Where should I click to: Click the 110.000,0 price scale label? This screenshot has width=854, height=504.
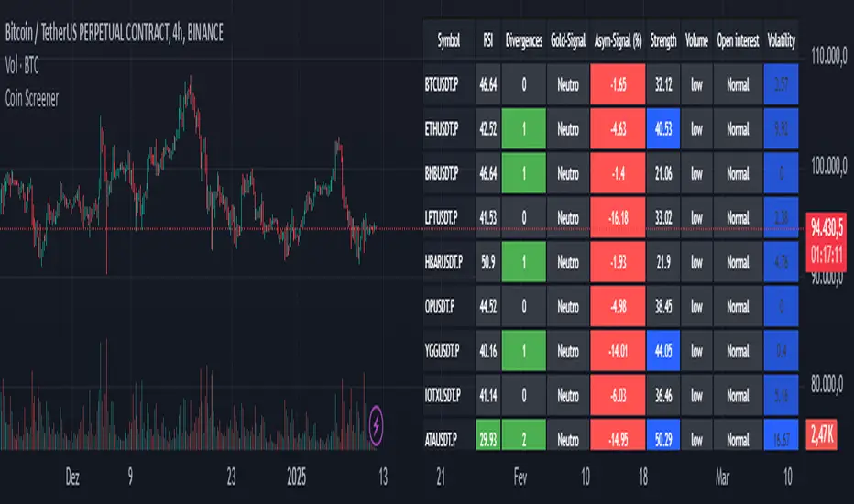click(x=827, y=58)
